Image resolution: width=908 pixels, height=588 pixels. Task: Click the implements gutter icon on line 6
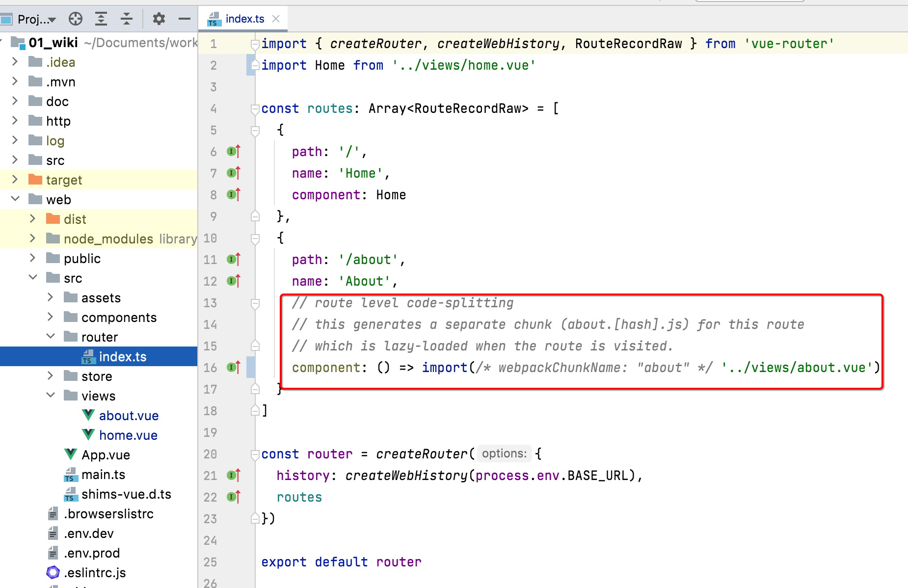pyautogui.click(x=234, y=152)
